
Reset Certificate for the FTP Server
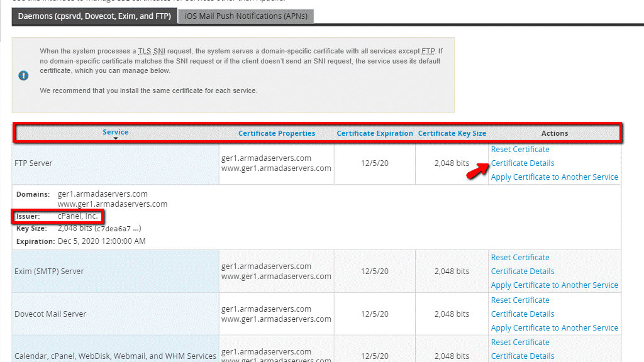[x=520, y=149]
